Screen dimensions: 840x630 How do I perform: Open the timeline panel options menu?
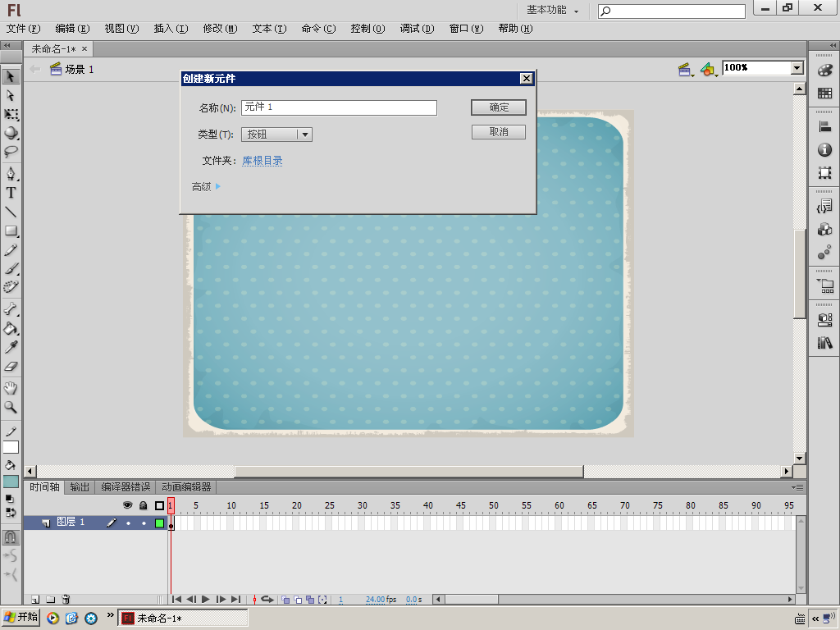pyautogui.click(x=797, y=487)
